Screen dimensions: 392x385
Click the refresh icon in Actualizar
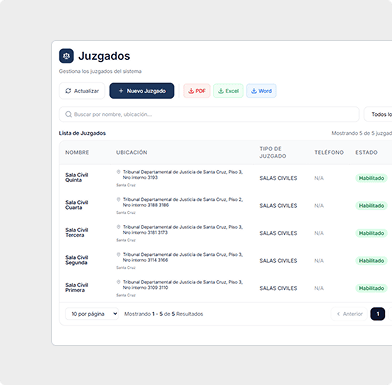tap(68, 91)
